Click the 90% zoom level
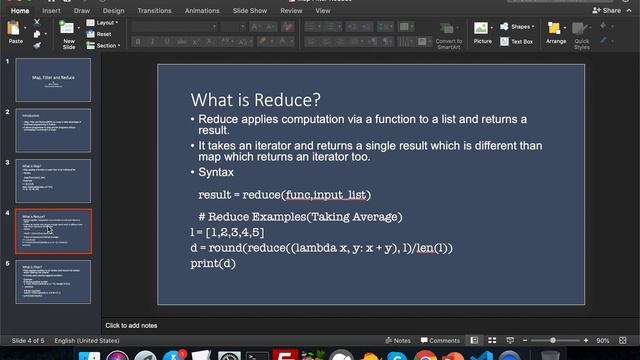This screenshot has width=640, height=360. 603,340
